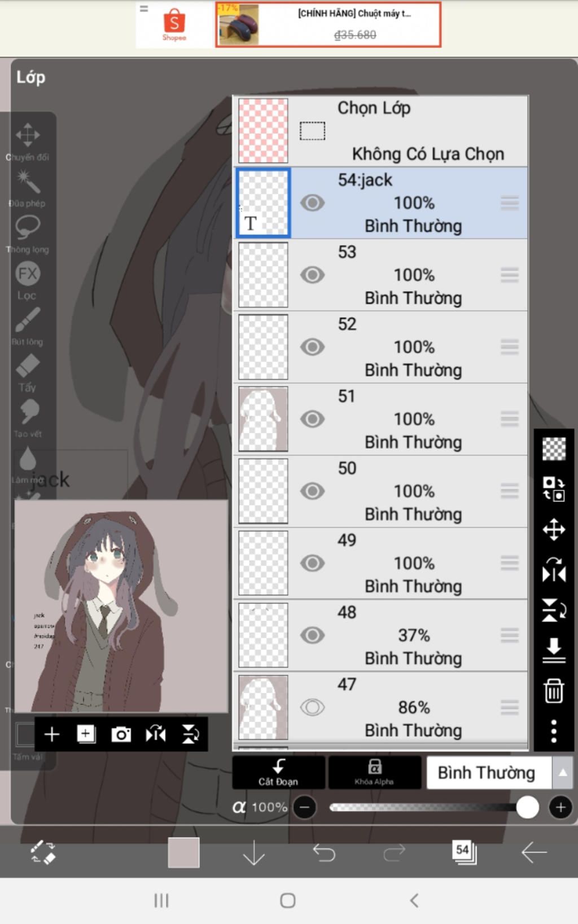
Task: Tap the Android back button
Action: coord(414,900)
